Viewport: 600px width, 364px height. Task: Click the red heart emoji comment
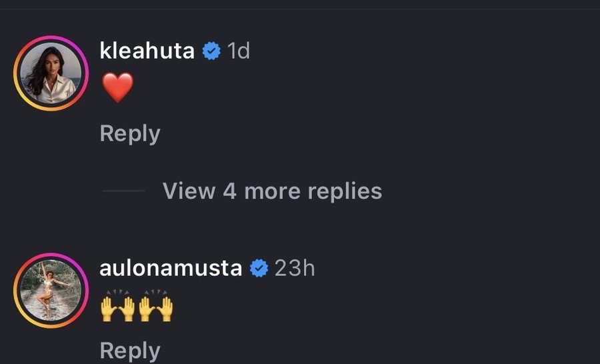[x=117, y=89]
